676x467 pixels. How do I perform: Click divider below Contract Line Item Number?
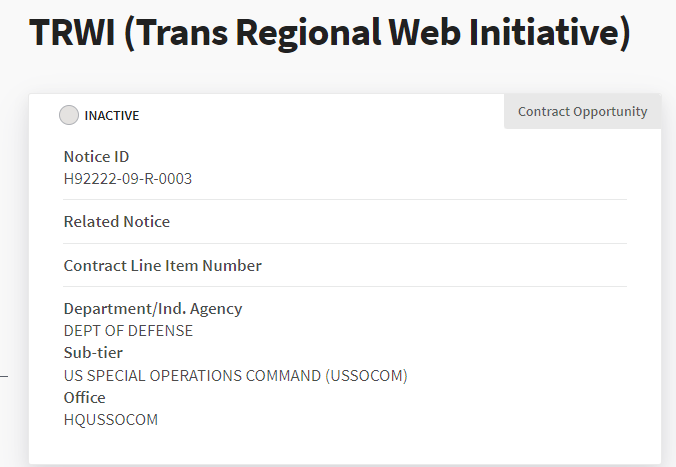pyautogui.click(x=345, y=287)
